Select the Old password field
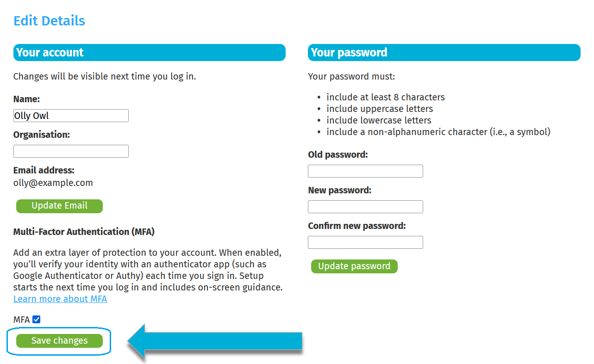 (x=365, y=171)
